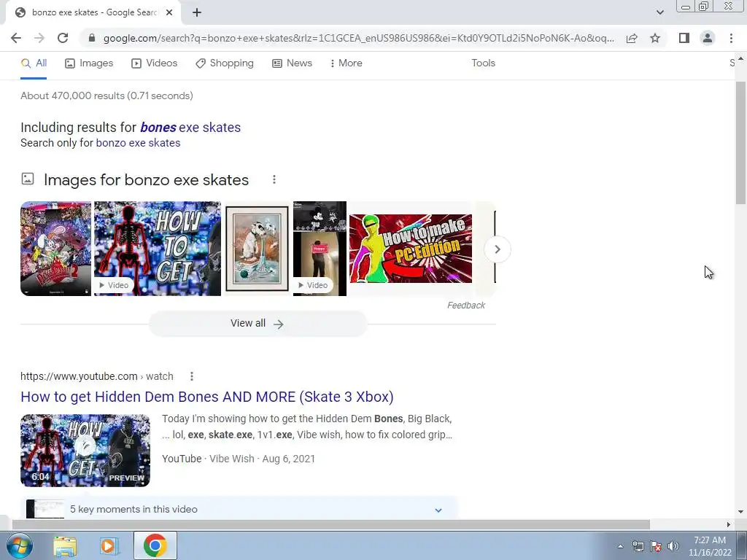The width and height of the screenshot is (747, 560).
Task: Open the Roger Rabbit cartoon image thumbnail
Action: 55,249
